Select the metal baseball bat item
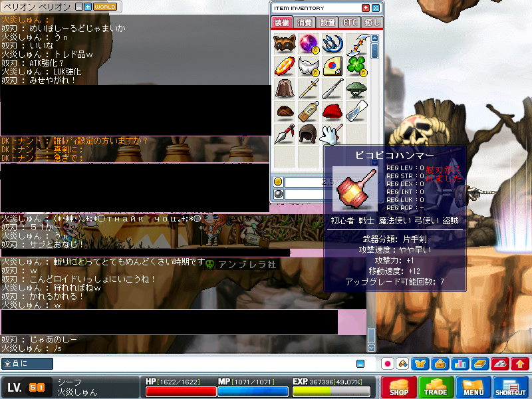This screenshot has height=399, width=532. [332, 88]
